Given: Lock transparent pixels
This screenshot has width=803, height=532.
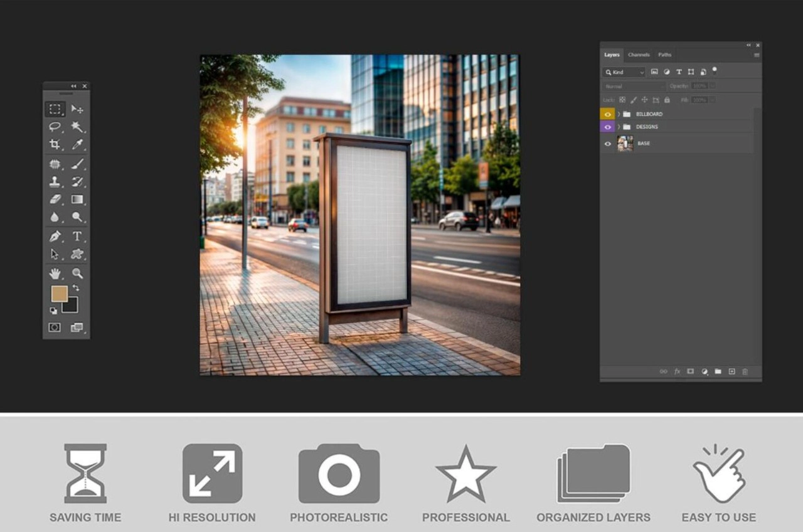Looking at the screenshot, I should point(622,100).
